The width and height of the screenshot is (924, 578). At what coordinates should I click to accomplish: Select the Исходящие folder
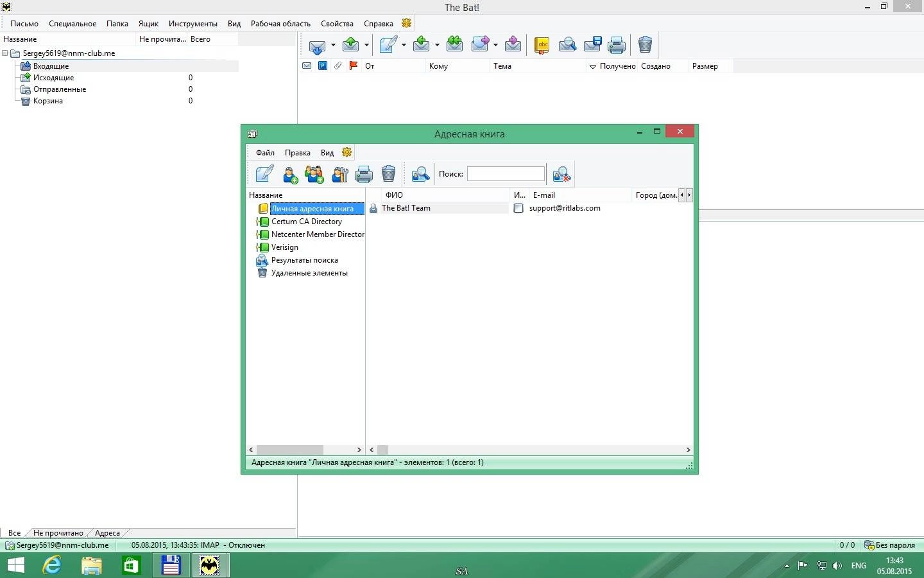[x=53, y=78]
